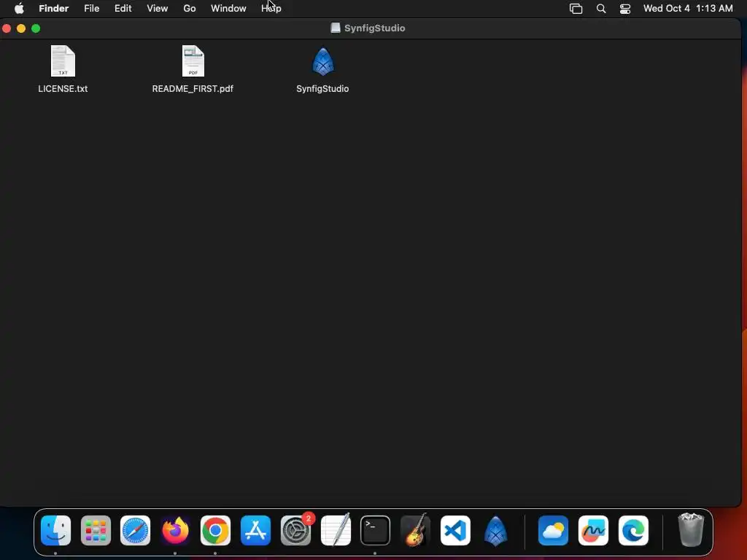
Task: Open the Edit menu
Action: pyautogui.click(x=123, y=8)
